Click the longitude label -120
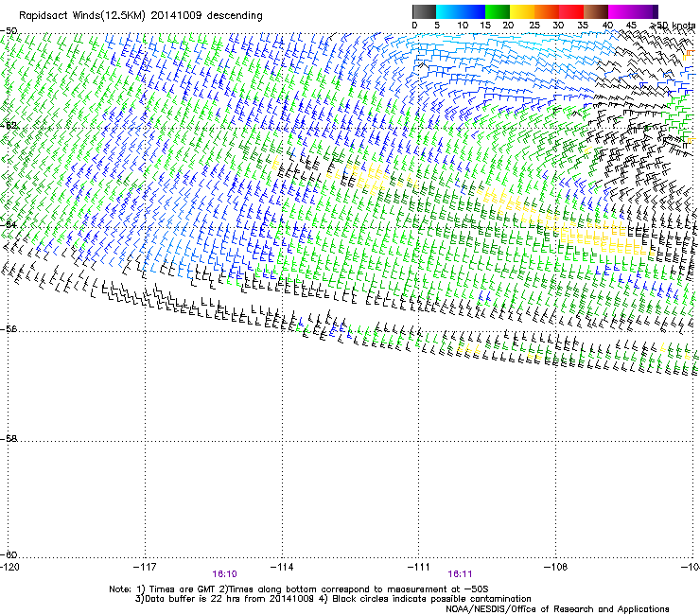 (9, 567)
